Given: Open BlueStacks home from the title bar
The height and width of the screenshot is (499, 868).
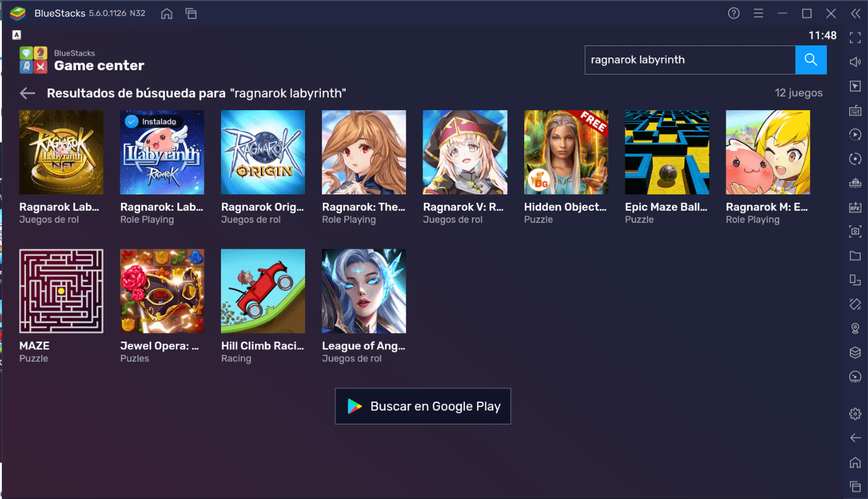Looking at the screenshot, I should click(x=166, y=13).
